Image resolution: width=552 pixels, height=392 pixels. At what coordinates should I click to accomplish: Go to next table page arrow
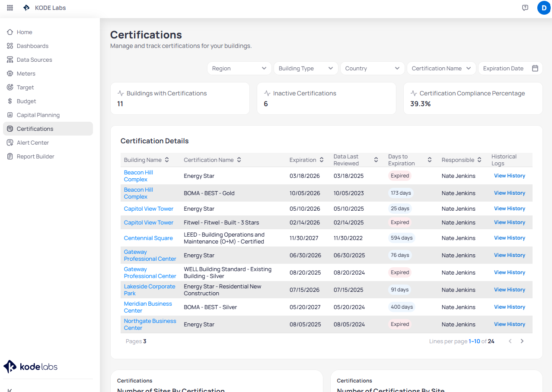point(522,341)
